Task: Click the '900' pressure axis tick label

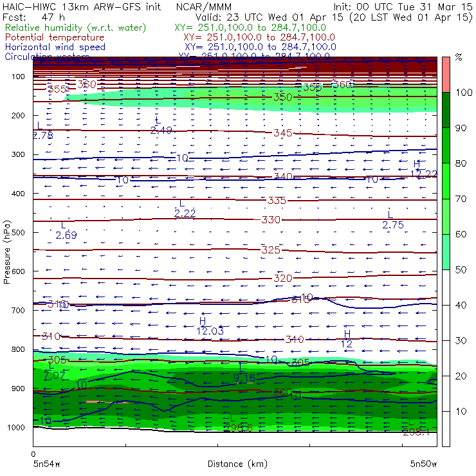Action: pyautogui.click(x=18, y=389)
